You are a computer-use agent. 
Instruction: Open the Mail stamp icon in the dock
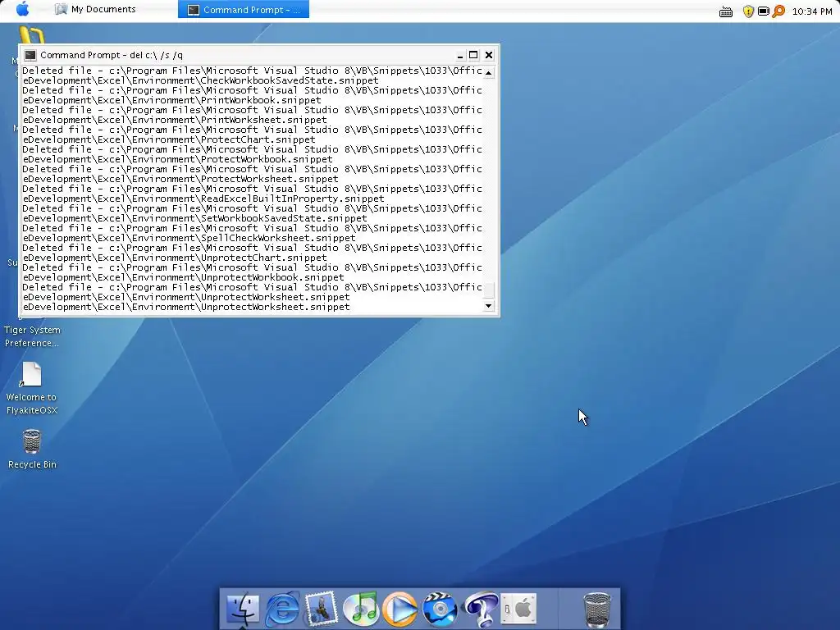point(322,609)
